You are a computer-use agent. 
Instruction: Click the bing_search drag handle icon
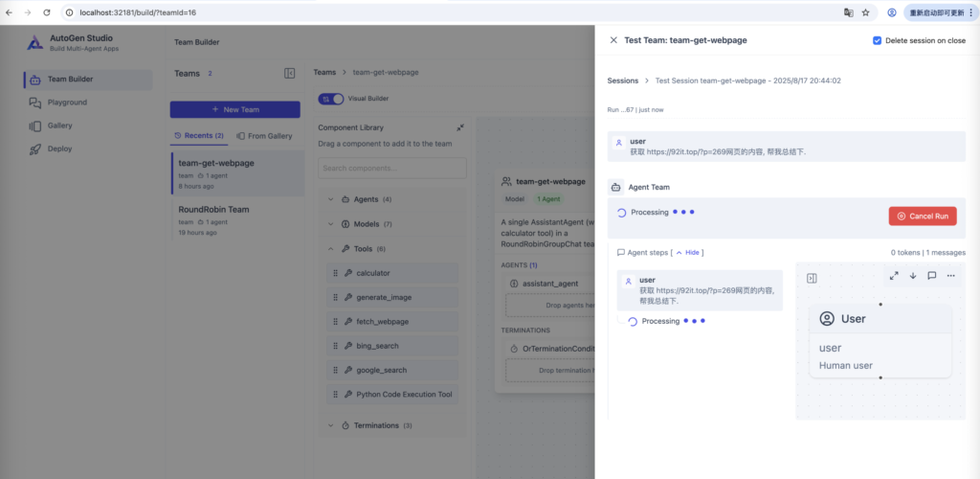click(x=336, y=346)
